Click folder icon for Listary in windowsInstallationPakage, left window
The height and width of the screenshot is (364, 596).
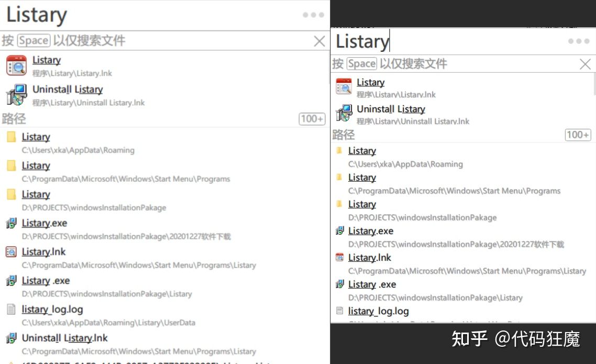click(12, 194)
